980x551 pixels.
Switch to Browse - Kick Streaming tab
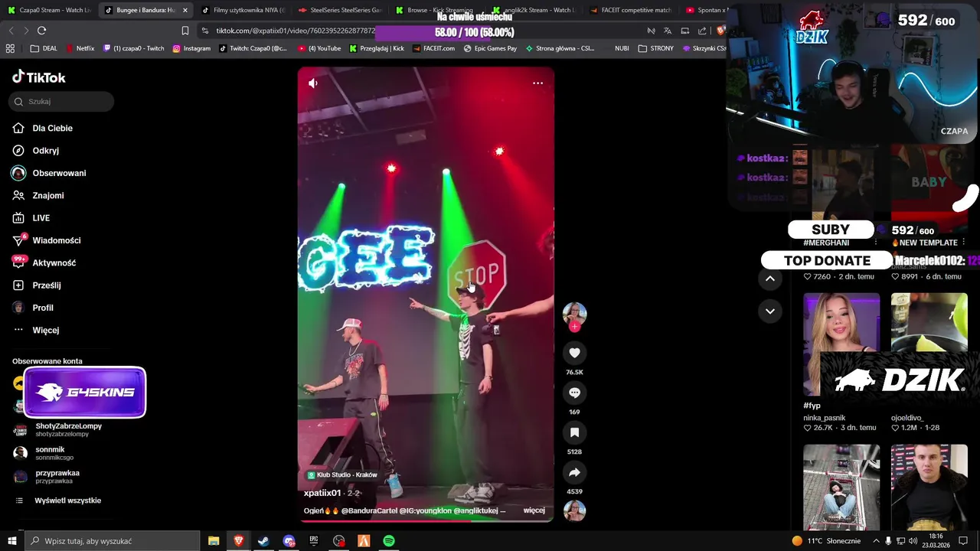tap(436, 10)
